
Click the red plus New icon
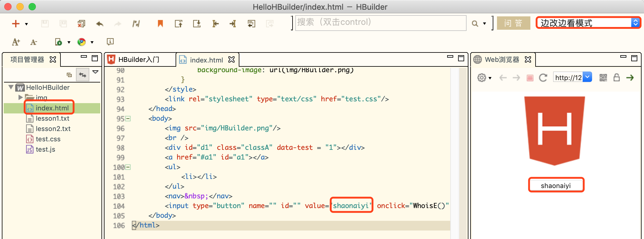point(16,24)
